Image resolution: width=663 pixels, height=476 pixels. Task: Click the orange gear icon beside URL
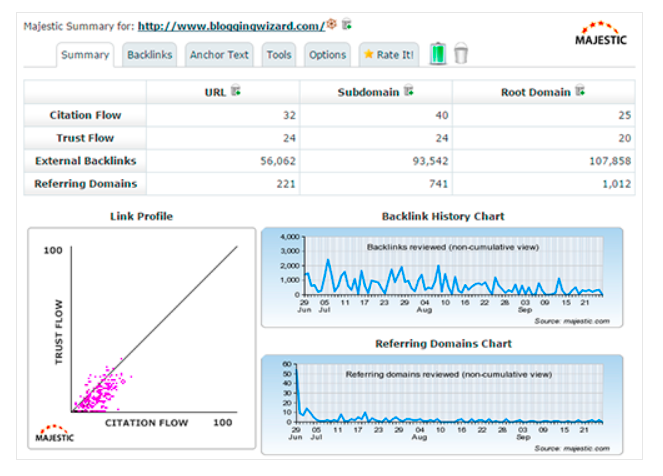click(x=332, y=24)
